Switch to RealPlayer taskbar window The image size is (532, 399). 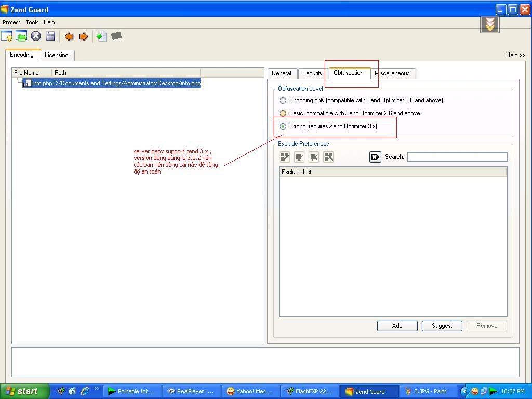(x=192, y=391)
